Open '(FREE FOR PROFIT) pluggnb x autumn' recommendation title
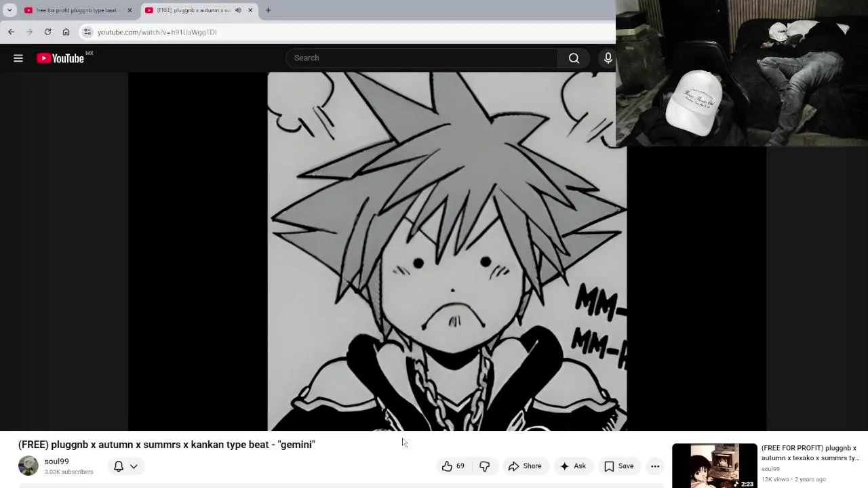Screen dimensions: 868x488 point(810,453)
